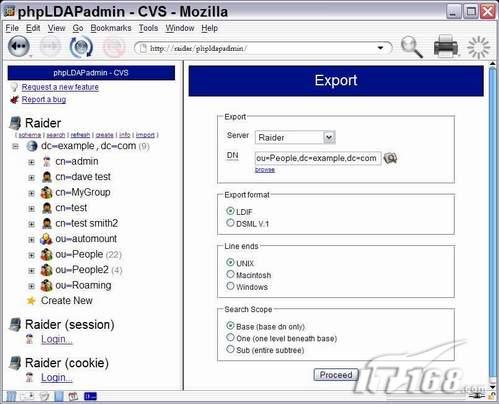Viewport: 499px width, 404px height.
Task: Click the Proceed button
Action: coord(336,375)
